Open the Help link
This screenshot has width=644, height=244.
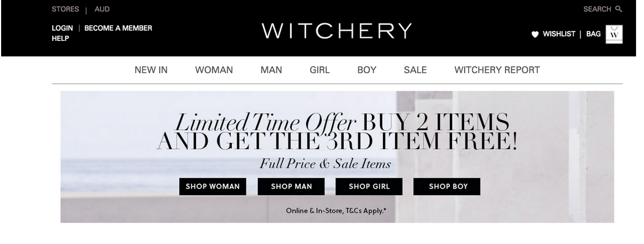60,38
